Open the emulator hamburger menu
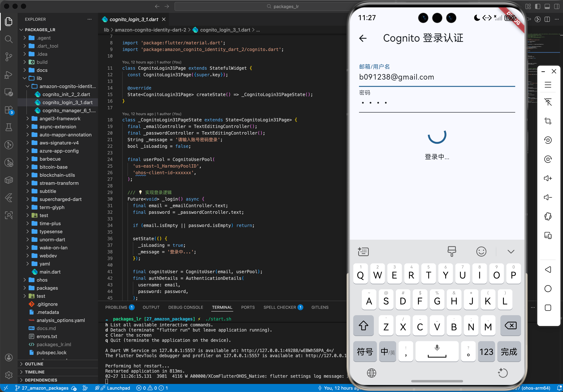 pyautogui.click(x=548, y=85)
